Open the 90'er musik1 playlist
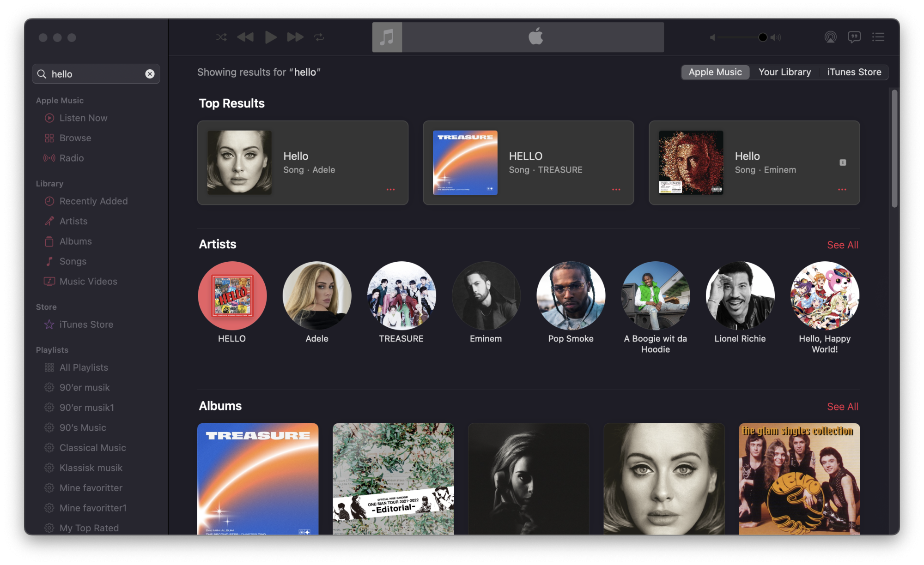The height and width of the screenshot is (565, 924). point(86,408)
